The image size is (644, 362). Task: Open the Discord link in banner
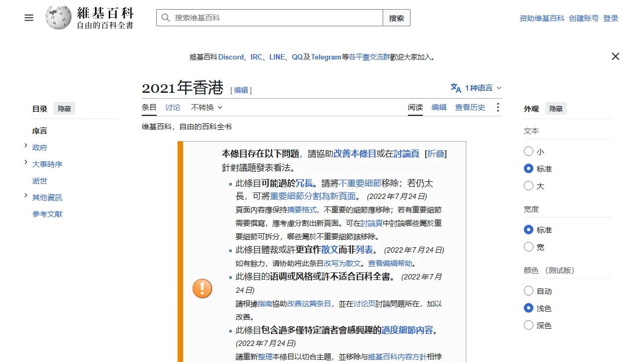(231, 57)
